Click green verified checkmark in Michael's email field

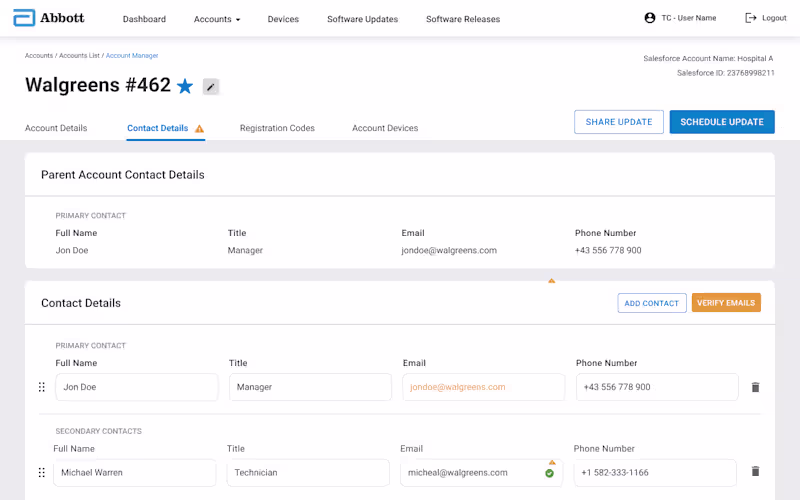(x=549, y=473)
